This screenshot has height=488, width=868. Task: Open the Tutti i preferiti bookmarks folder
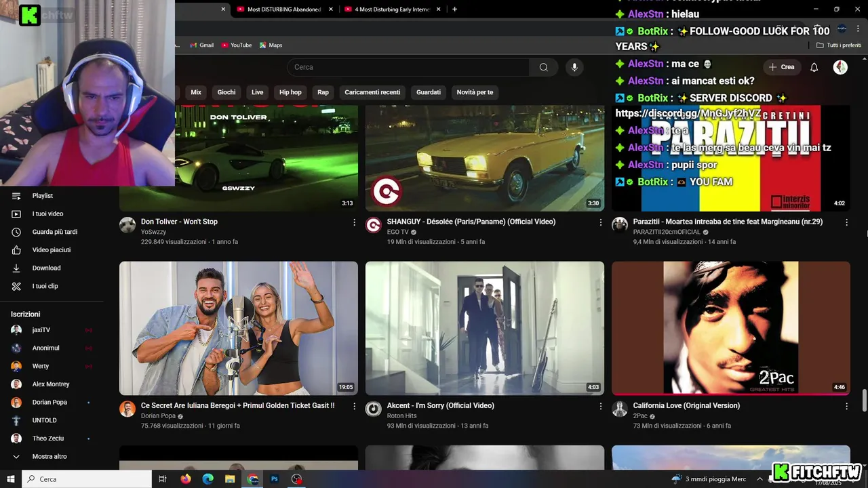839,45
